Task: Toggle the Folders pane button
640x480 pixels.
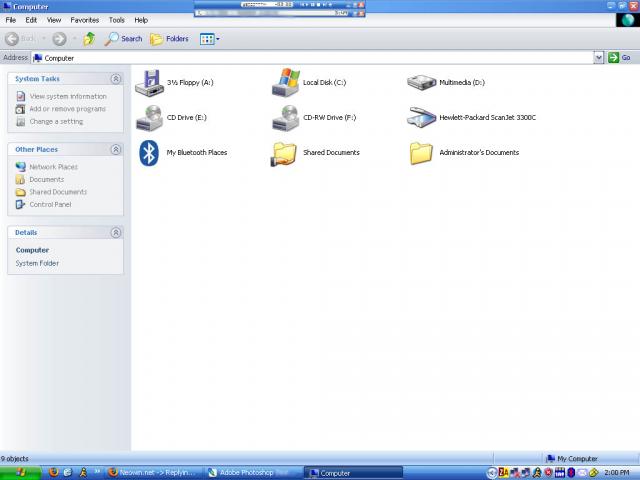Action: [169, 39]
